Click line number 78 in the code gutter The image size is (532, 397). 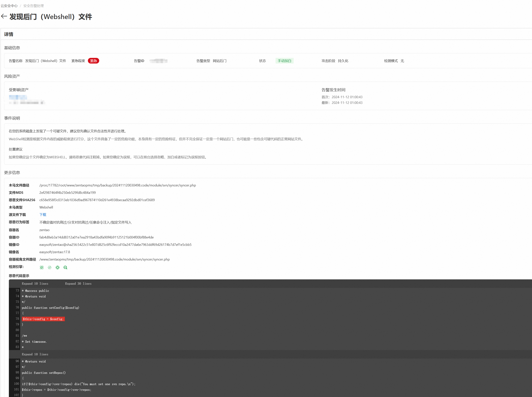pyautogui.click(x=17, y=319)
